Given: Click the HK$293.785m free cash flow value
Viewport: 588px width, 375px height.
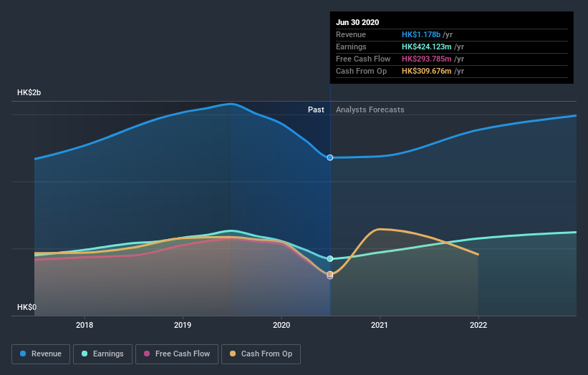Looking at the screenshot, I should click(426, 59).
